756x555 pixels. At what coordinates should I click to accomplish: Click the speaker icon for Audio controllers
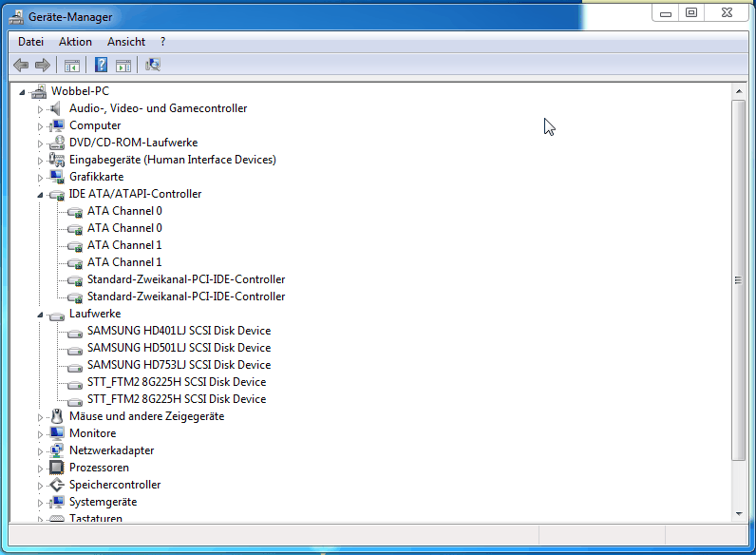click(56, 108)
